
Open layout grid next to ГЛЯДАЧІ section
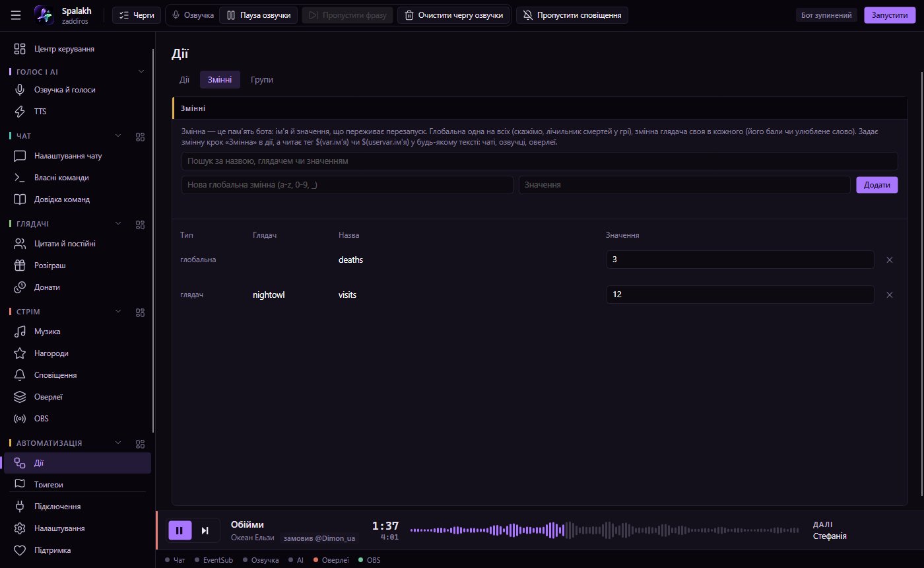click(140, 224)
